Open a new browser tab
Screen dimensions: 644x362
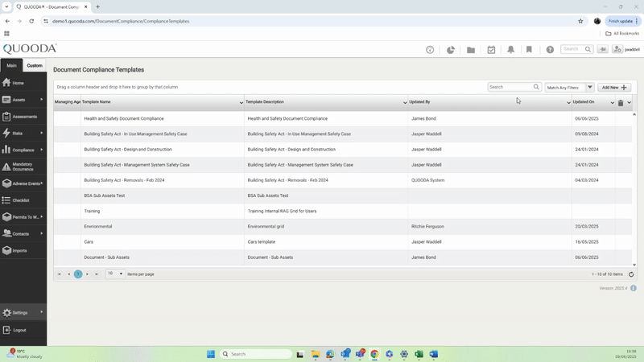click(97, 7)
